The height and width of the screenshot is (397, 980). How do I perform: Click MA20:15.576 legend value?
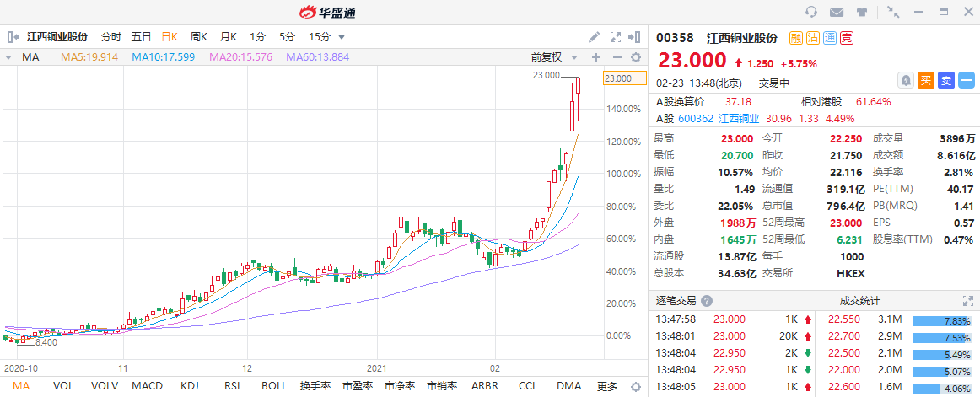pyautogui.click(x=240, y=57)
